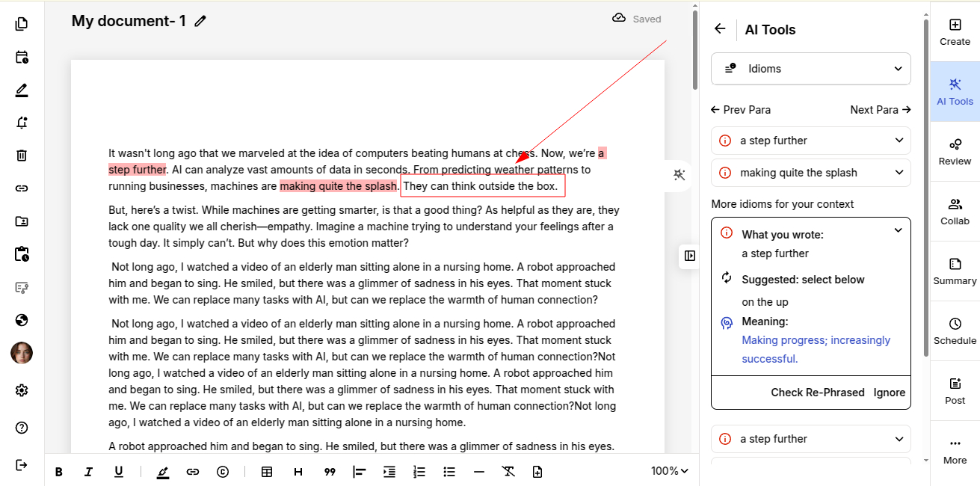The height and width of the screenshot is (486, 980).
Task: Open the Summary tab
Action: pyautogui.click(x=955, y=271)
